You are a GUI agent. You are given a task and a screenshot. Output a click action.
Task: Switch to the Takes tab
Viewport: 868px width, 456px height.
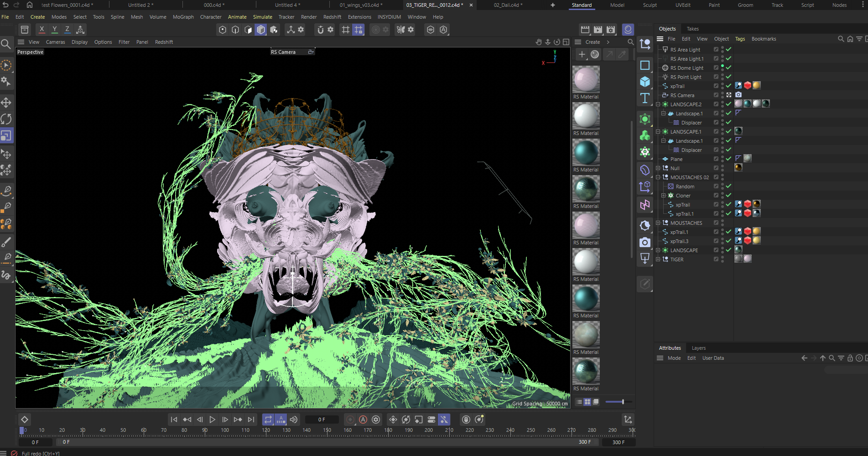pos(692,29)
